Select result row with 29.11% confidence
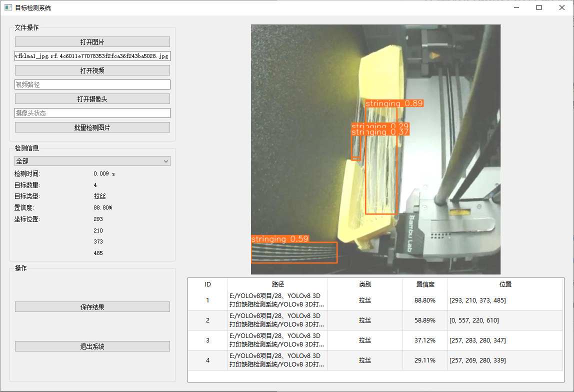The height and width of the screenshot is (392, 574). coord(425,360)
